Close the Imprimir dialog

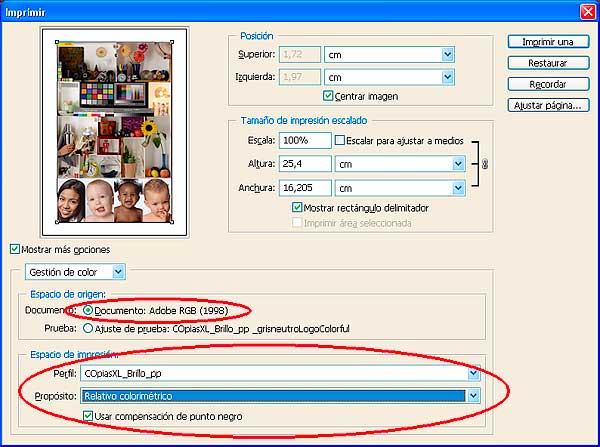(x=588, y=12)
